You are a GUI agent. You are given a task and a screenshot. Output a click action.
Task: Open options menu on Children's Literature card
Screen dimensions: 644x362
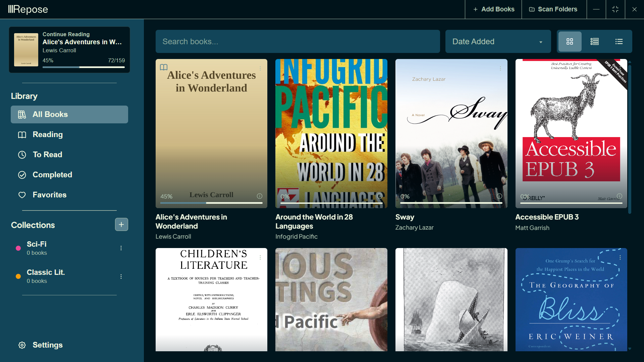(261, 257)
